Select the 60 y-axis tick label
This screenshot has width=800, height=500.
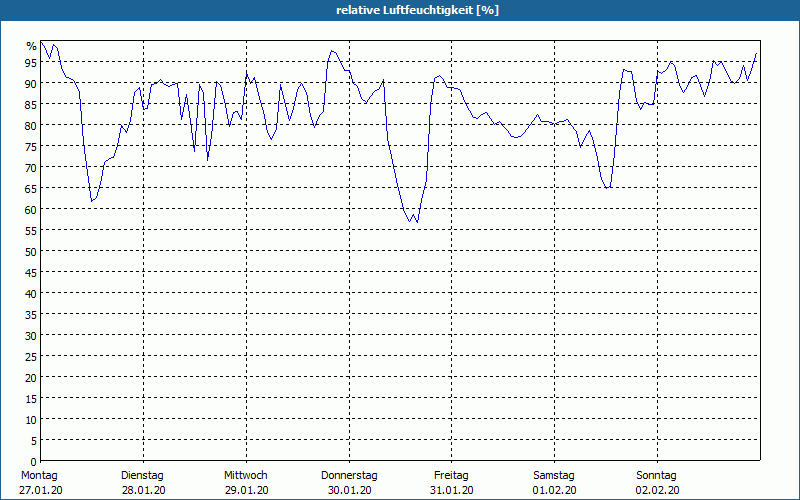point(32,210)
